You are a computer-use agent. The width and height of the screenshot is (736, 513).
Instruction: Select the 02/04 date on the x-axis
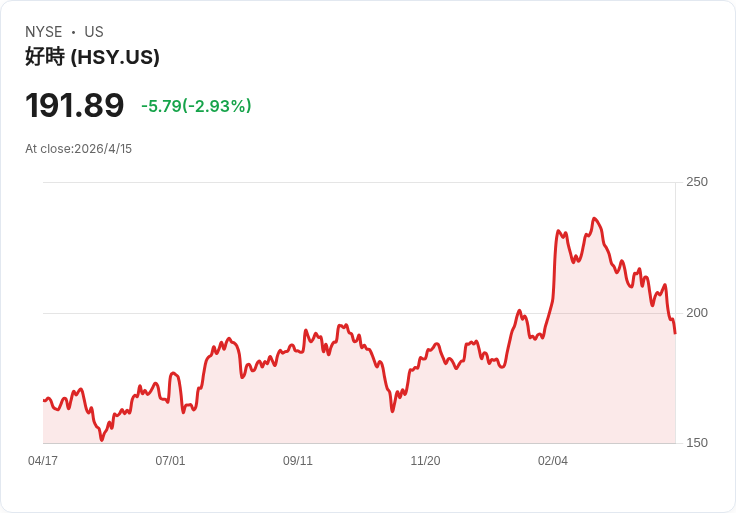(x=553, y=461)
